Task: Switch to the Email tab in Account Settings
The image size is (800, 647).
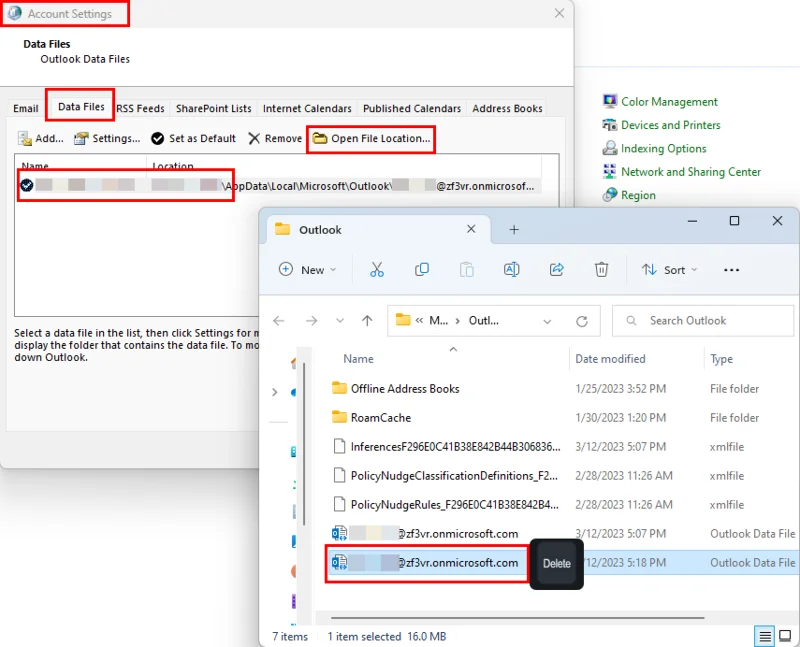Action: point(25,108)
